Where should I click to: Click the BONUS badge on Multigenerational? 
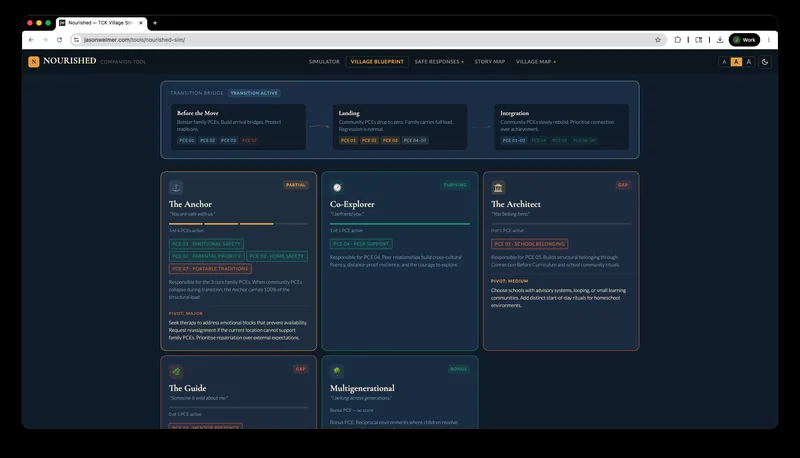(458, 369)
